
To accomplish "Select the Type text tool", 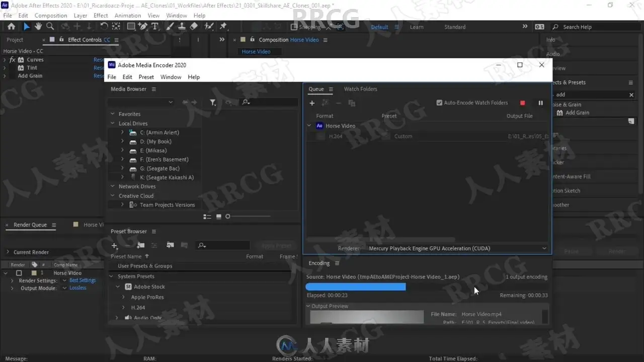I will 154,27.
